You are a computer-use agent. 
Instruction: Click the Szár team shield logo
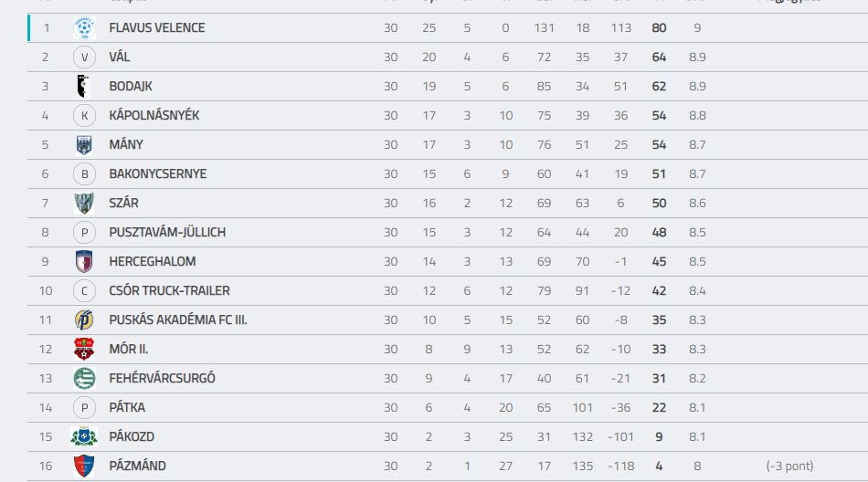[84, 203]
